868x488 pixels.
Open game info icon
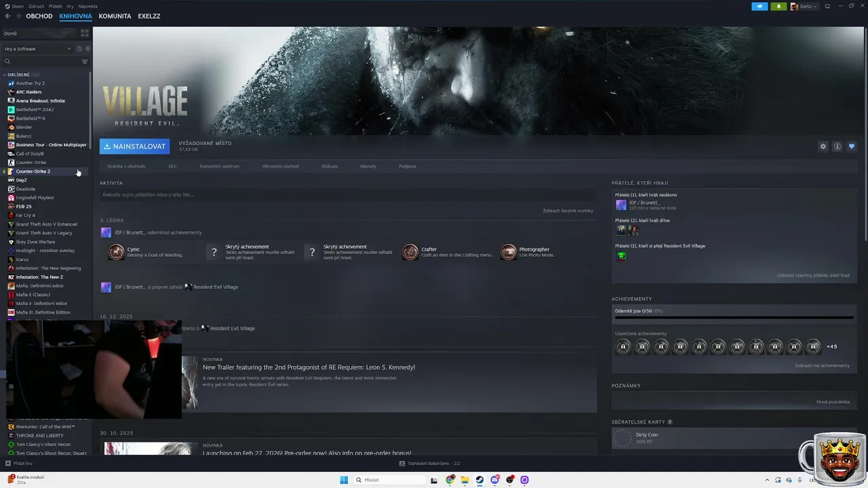click(x=837, y=146)
